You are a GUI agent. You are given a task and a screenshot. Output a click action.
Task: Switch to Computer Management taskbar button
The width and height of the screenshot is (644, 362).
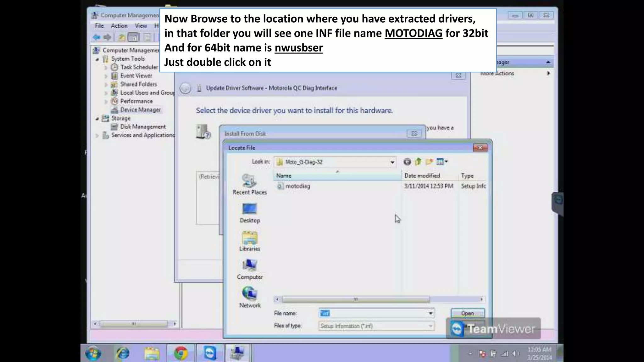[x=238, y=353]
